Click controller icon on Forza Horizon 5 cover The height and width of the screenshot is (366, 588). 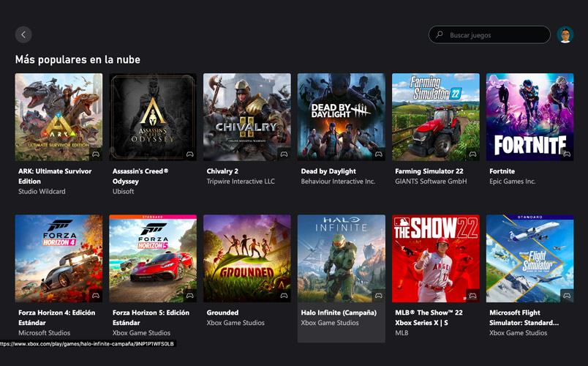[189, 296]
